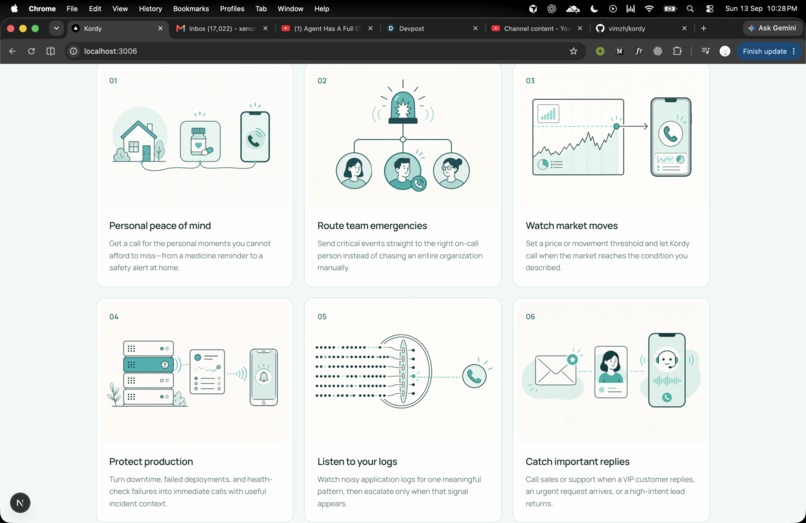
Task: Click the market chart phone illustration
Action: tap(611, 137)
